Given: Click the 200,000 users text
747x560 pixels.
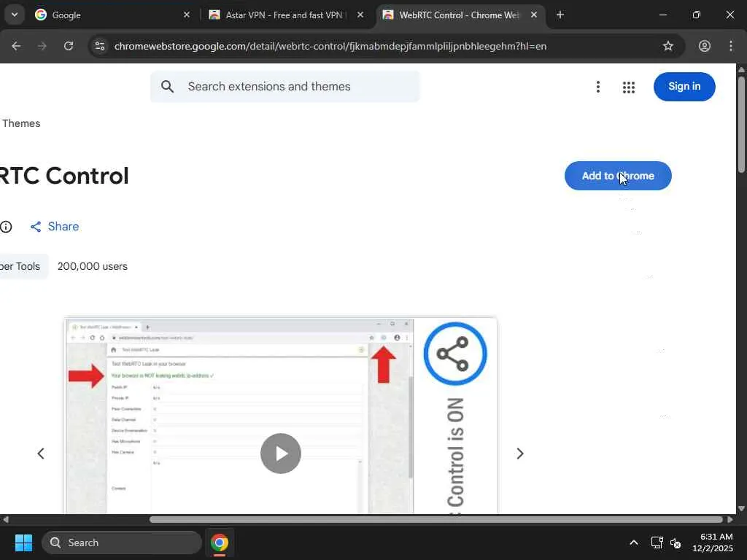Looking at the screenshot, I should point(93,266).
